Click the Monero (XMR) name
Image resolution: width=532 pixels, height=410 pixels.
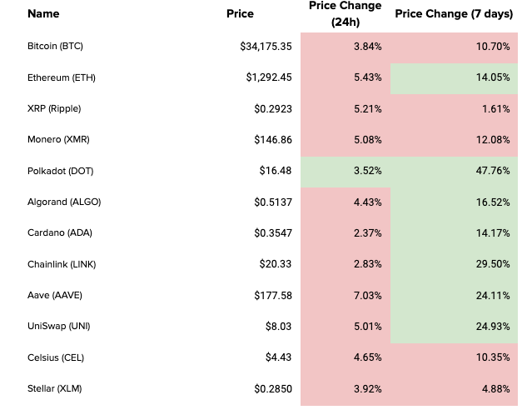point(57,140)
